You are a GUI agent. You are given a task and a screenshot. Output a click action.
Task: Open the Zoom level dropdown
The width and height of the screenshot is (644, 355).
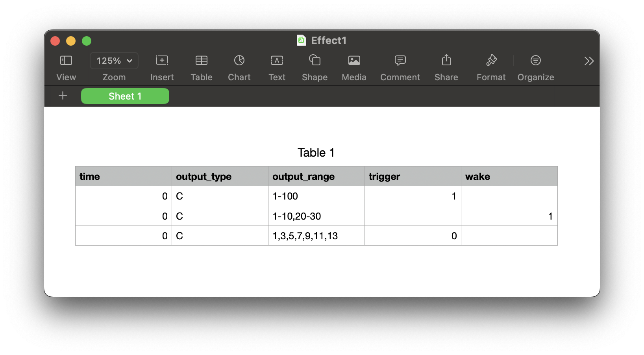tap(114, 61)
